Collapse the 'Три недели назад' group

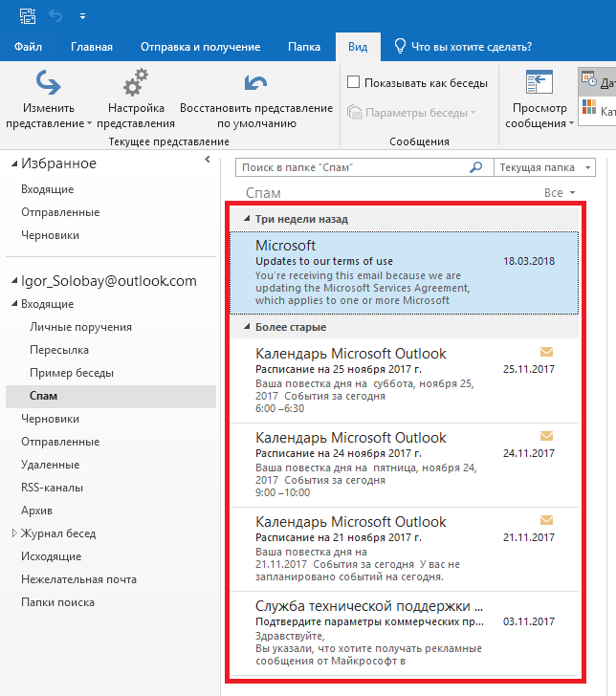tap(247, 219)
